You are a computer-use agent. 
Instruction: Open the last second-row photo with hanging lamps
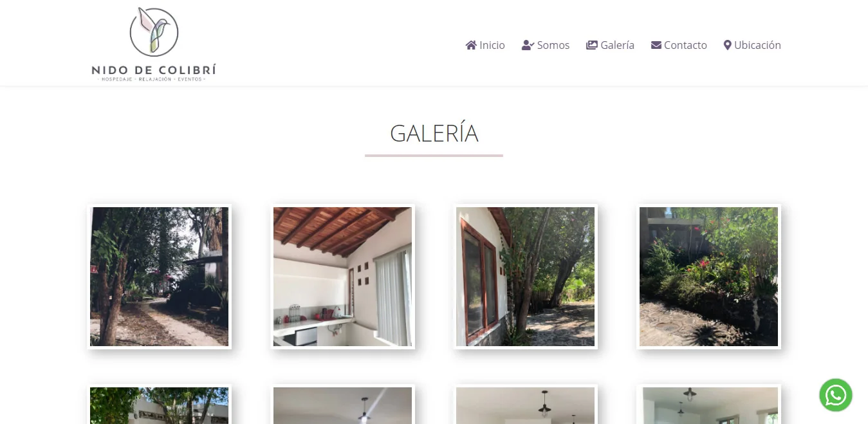coord(708,404)
